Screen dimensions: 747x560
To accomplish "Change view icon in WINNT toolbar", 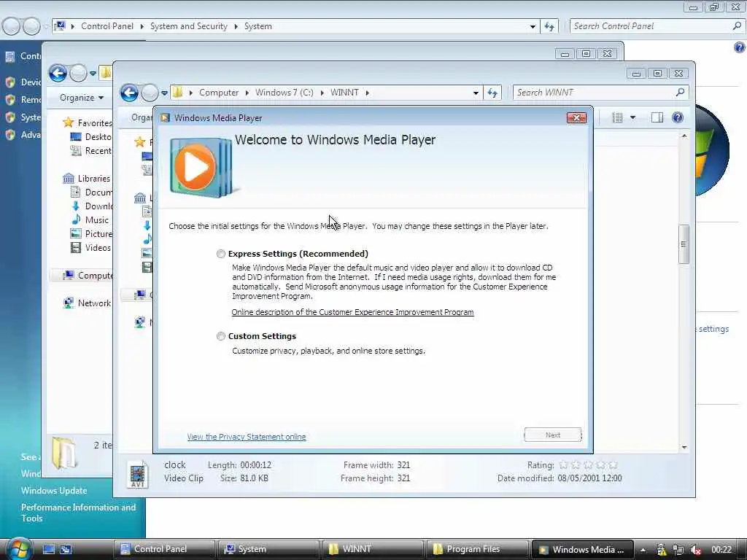I will 617,117.
